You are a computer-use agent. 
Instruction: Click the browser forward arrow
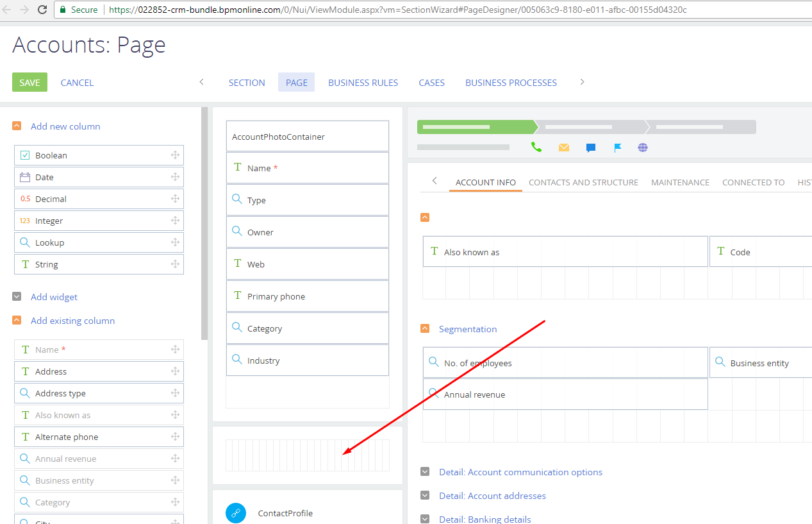(x=25, y=10)
